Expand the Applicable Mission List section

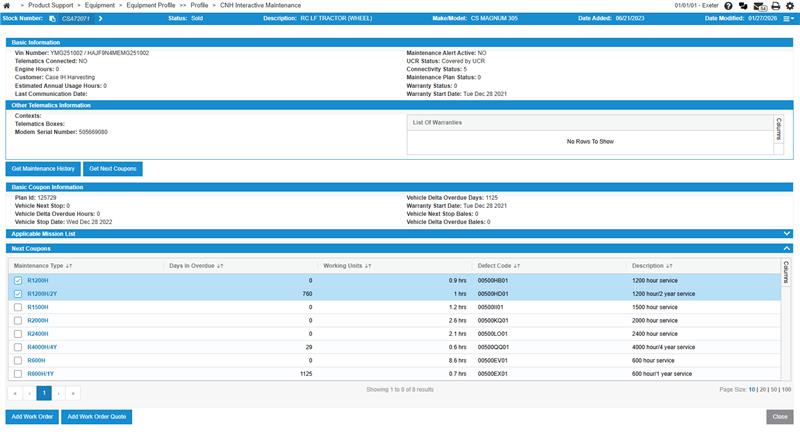pos(787,233)
